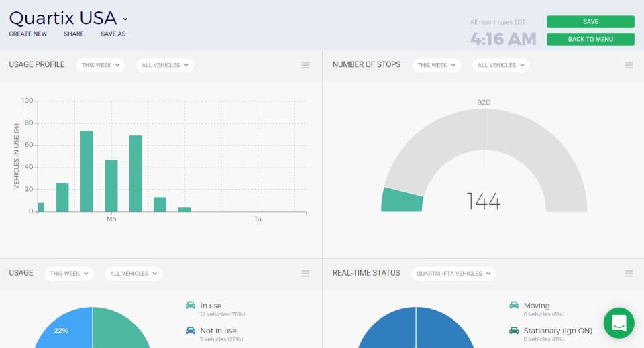Open the Usage panel All Vehicles dropdown
644x348 pixels.
pos(133,274)
